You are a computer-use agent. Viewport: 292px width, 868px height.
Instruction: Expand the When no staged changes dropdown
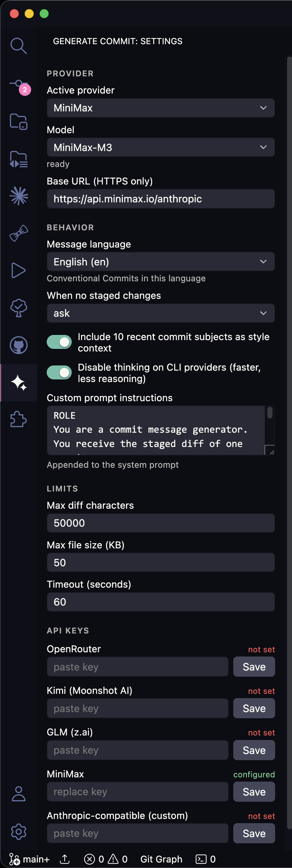coord(161,313)
